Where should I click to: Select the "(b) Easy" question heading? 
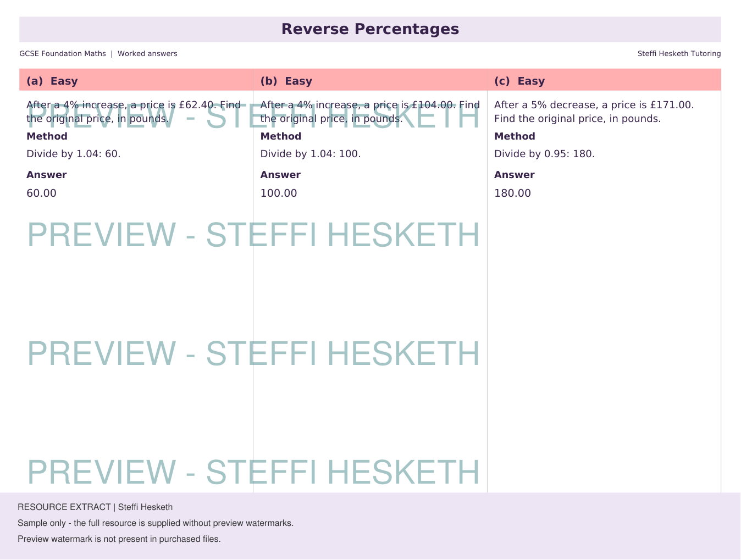tap(286, 81)
